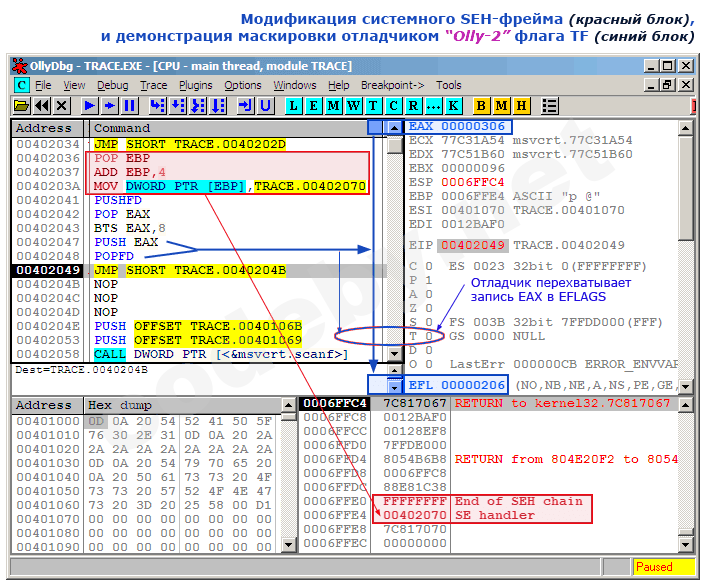The image size is (708, 587).
Task: Open Hardware breakpoints with yellow H icon
Action: (521, 106)
